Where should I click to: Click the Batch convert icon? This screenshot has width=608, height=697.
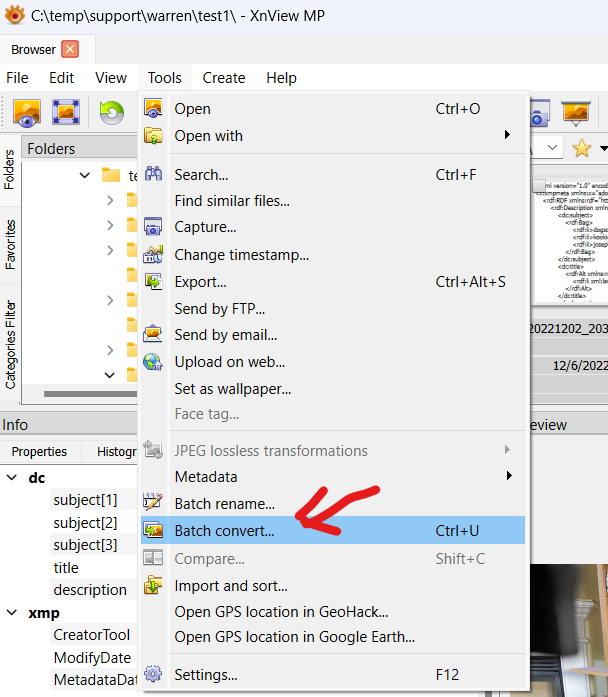(x=153, y=530)
